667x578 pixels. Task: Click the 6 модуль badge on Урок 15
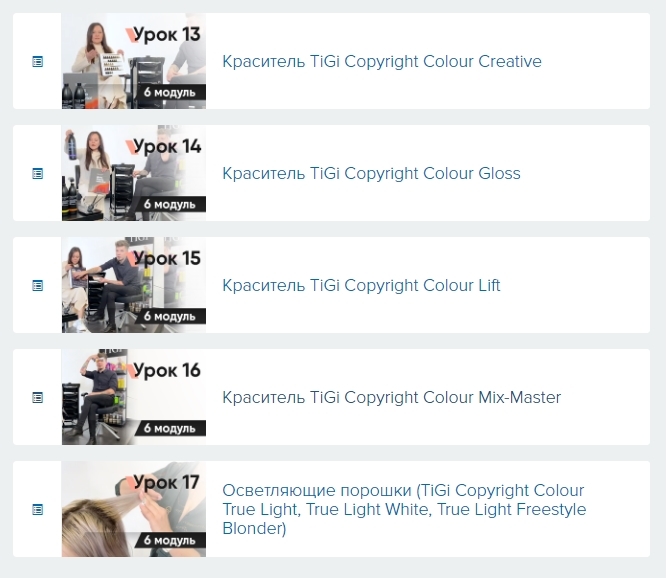tap(170, 316)
